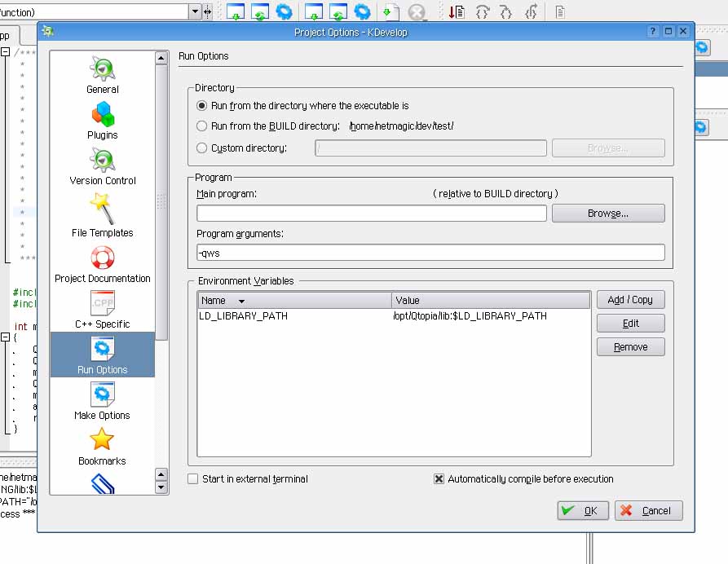Open the C++ Specific section
Viewport: 728px width, 564px height.
[x=102, y=310]
